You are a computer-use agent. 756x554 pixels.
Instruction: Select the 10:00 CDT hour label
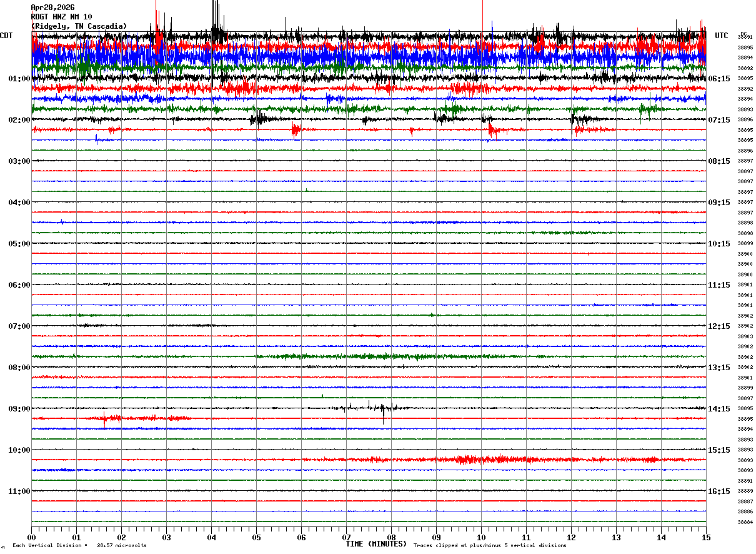[19, 450]
